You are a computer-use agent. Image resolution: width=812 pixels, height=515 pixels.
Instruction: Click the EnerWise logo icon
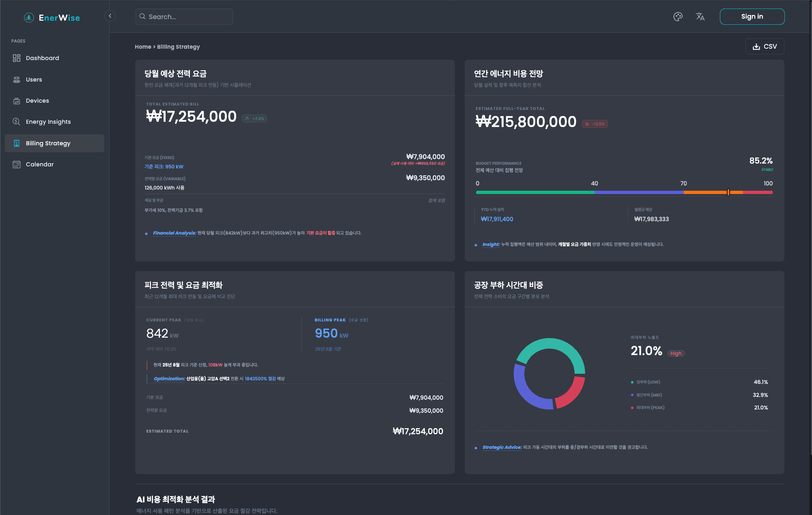(29, 17)
